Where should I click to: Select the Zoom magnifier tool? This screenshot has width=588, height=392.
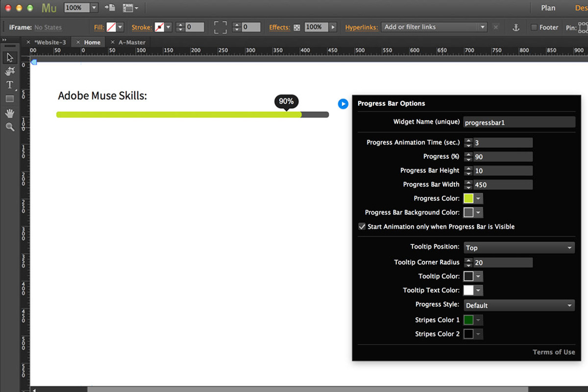coord(10,127)
